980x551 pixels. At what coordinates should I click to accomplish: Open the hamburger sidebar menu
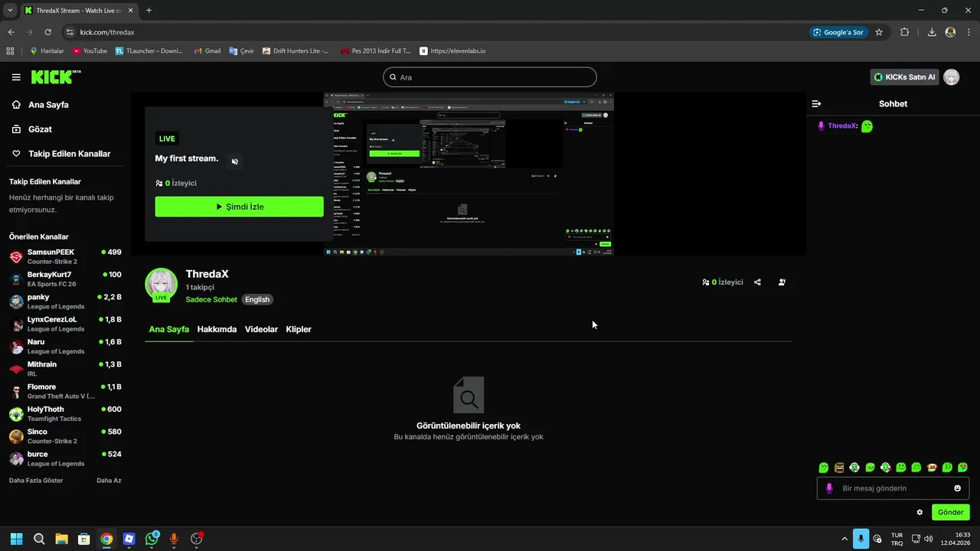pyautogui.click(x=16, y=77)
